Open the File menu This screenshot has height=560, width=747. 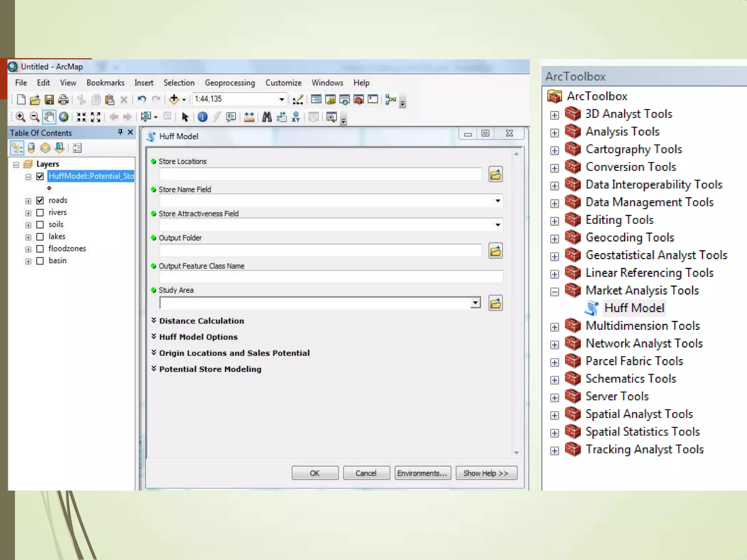(21, 83)
